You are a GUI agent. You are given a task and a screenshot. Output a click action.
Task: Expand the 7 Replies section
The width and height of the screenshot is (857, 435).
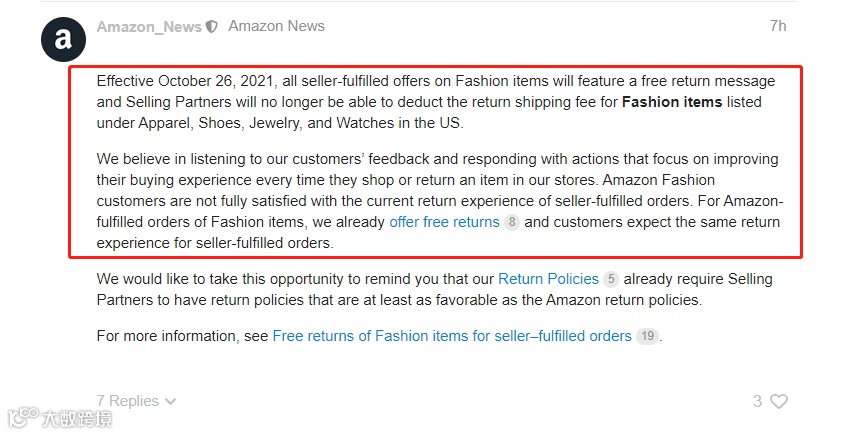(x=136, y=401)
